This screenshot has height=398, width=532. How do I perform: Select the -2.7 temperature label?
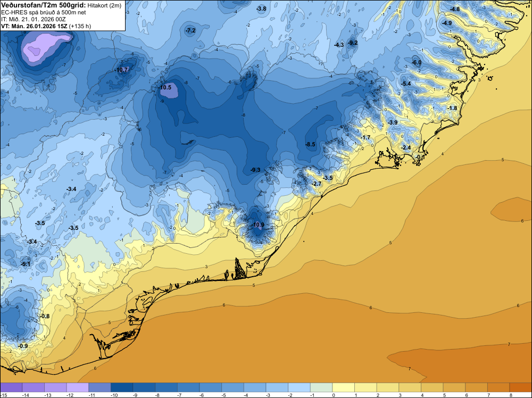pos(316,184)
